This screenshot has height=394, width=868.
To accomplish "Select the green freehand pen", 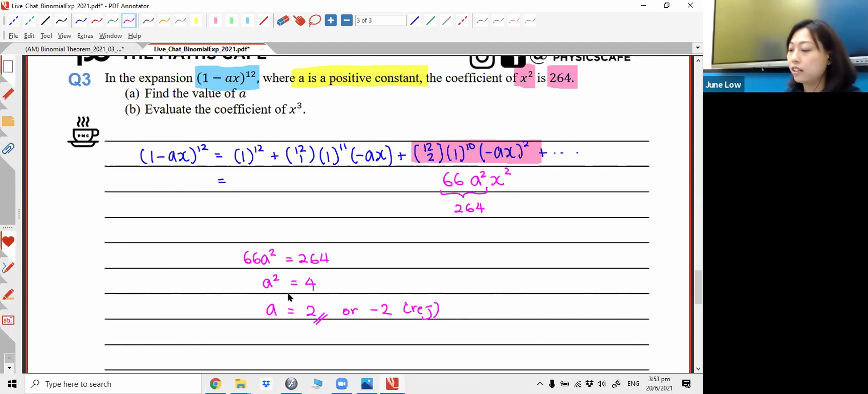I will pyautogui.click(x=113, y=21).
